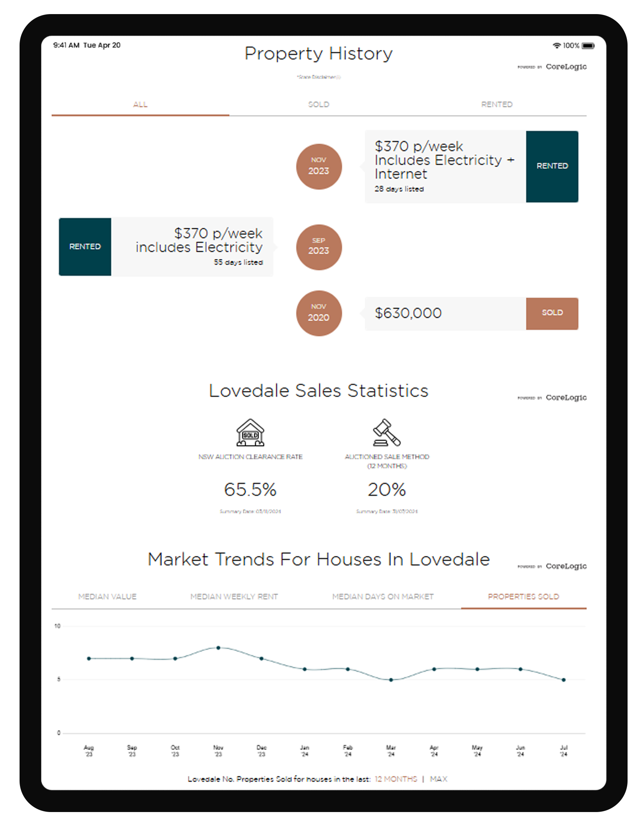View the Median Days On Market tab
Viewport: 644px width, 823px height.
tap(383, 596)
